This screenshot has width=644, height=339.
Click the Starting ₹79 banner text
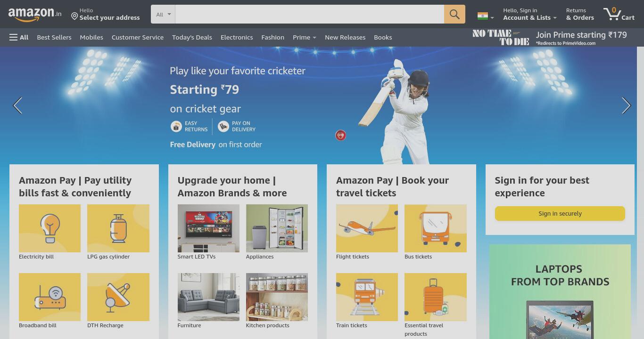pos(205,89)
